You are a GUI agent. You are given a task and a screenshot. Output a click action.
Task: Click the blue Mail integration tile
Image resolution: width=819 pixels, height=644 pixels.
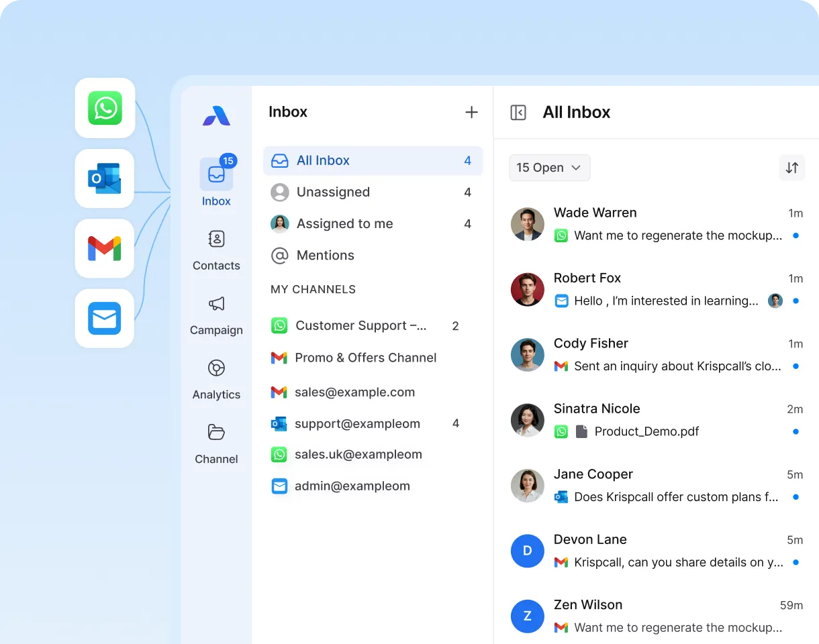point(105,318)
